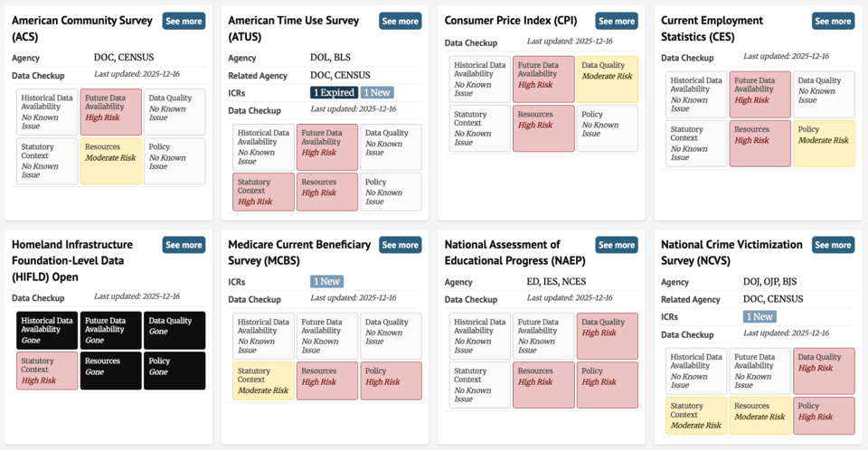Open See more for National Crime Victimization Survey
Image resolution: width=868 pixels, height=450 pixels.
tap(833, 245)
